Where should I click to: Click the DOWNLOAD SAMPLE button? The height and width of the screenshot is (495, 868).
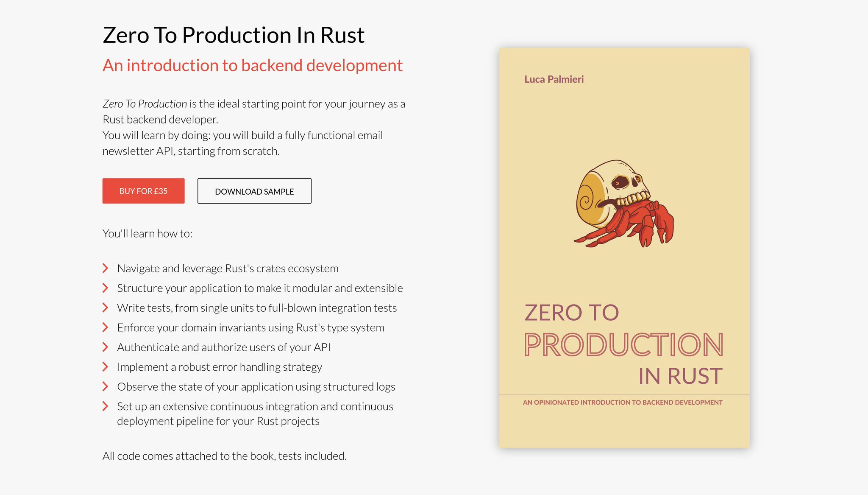(x=254, y=191)
